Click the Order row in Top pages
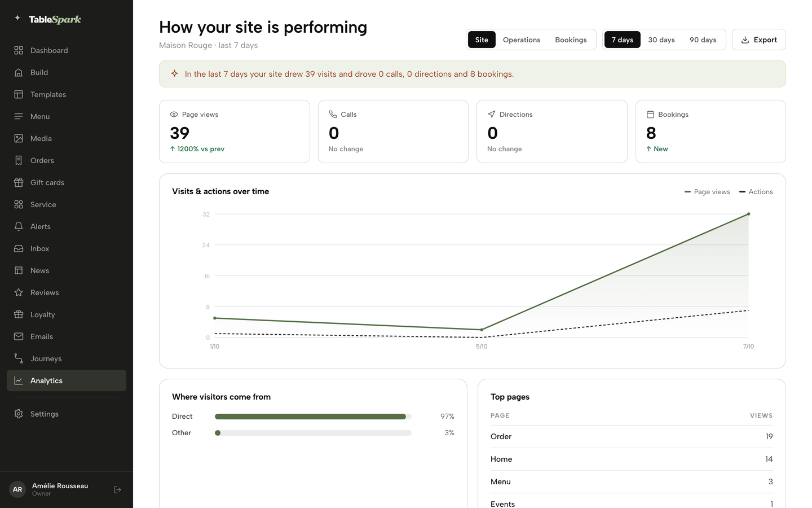Image resolution: width=812 pixels, height=508 pixels. pyautogui.click(x=632, y=436)
